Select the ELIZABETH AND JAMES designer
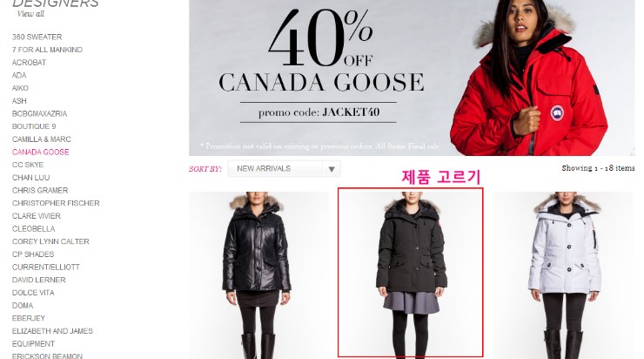 [x=52, y=331]
